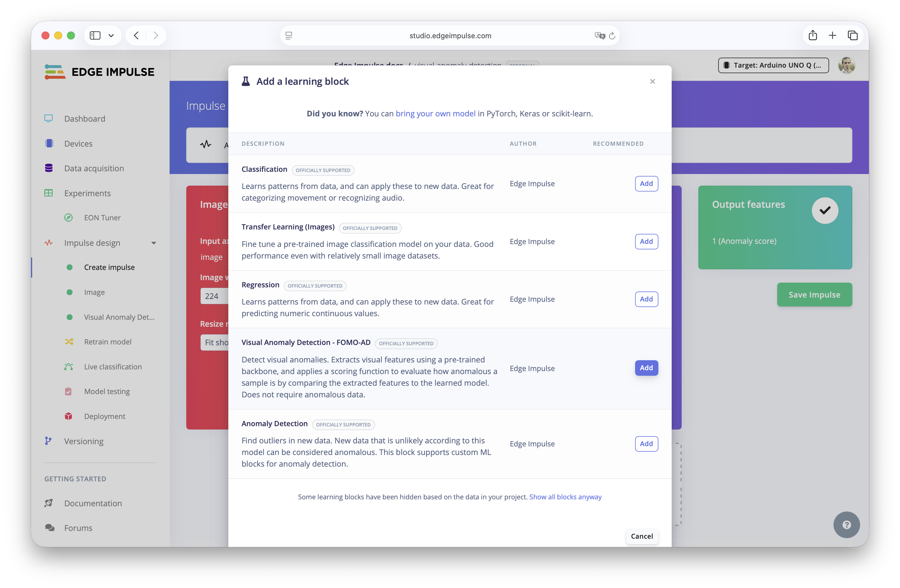This screenshot has width=900, height=588.
Task: Open EON Tuner compass icon
Action: [68, 218]
